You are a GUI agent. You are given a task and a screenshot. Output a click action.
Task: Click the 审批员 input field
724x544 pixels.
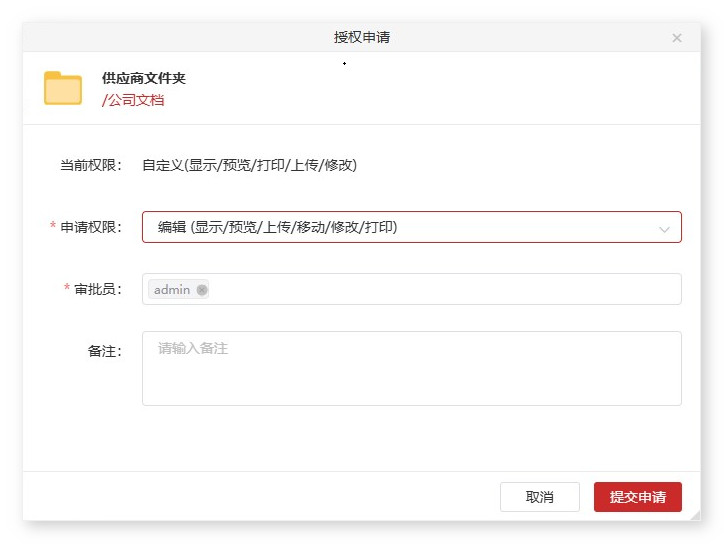(411, 289)
